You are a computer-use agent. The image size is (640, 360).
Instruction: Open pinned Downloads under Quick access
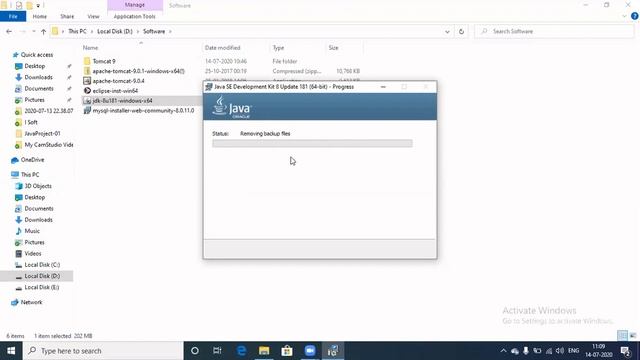point(38,77)
